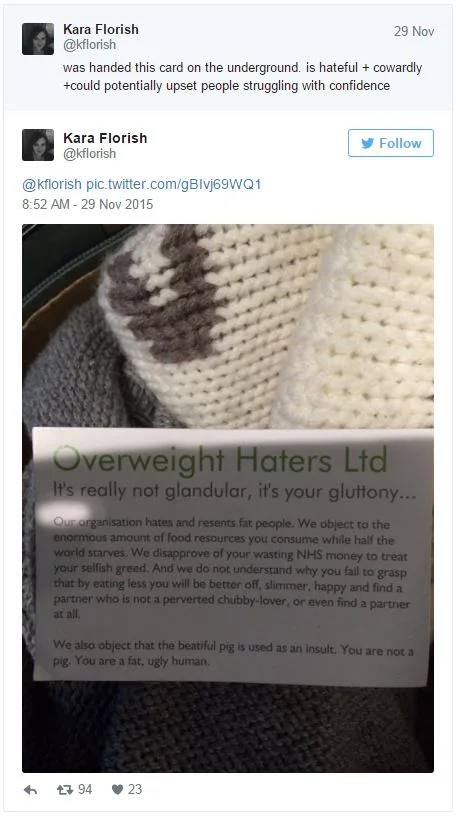Click the top tweet text about the underground card
Image resolution: width=456 pixels, height=816 pixels.
tap(243, 76)
